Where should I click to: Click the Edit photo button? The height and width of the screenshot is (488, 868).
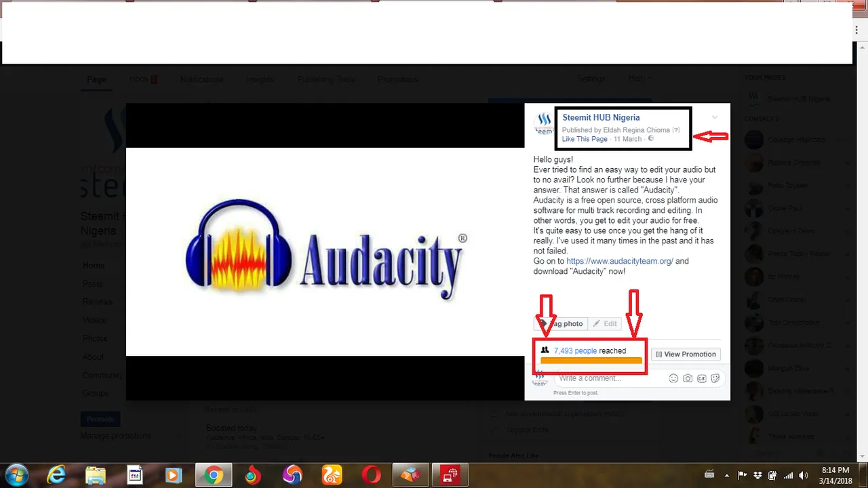point(605,324)
